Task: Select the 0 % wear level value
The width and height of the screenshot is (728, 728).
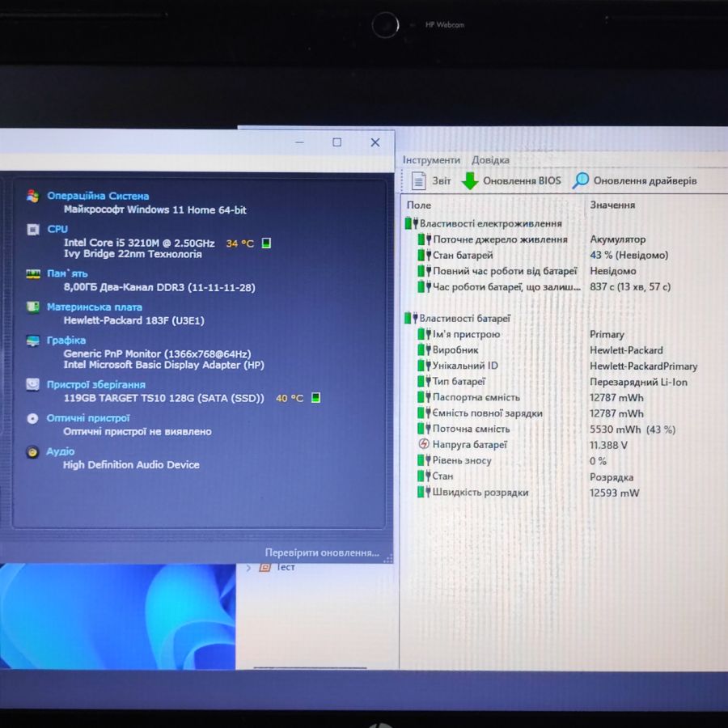Action: (x=598, y=462)
